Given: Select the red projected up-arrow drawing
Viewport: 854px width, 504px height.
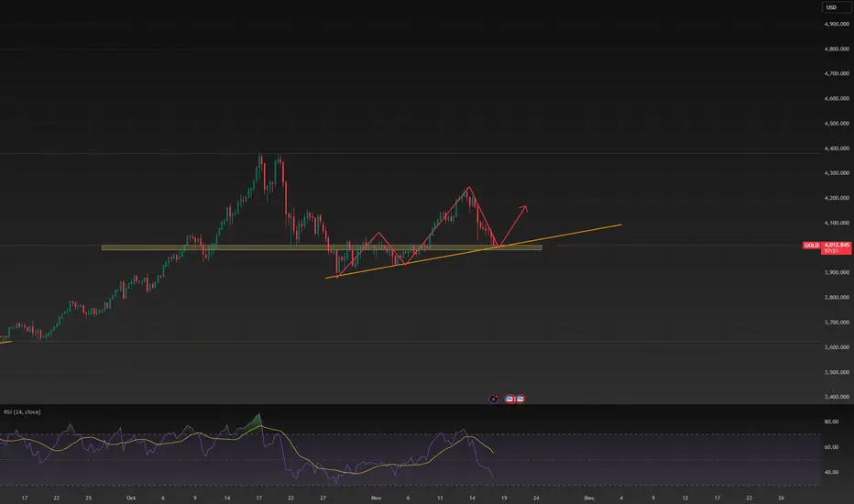Looking at the screenshot, I should point(514,225).
